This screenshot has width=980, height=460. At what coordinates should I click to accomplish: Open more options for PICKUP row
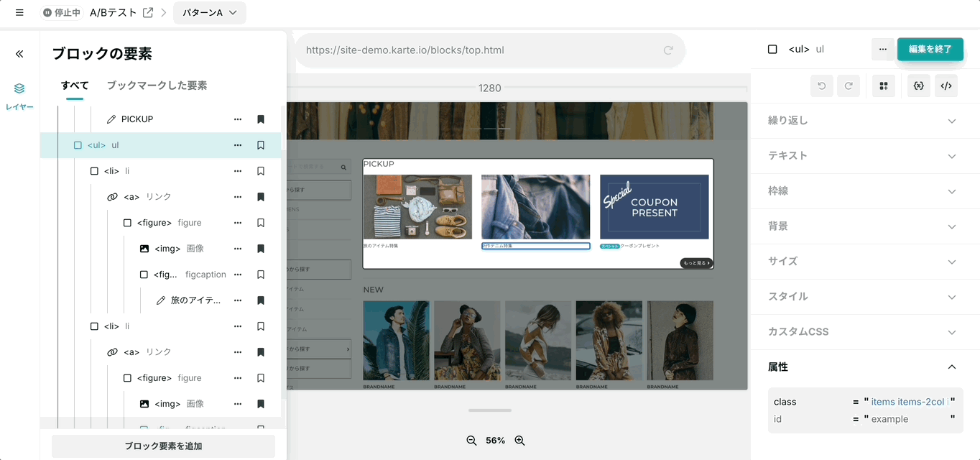[238, 119]
